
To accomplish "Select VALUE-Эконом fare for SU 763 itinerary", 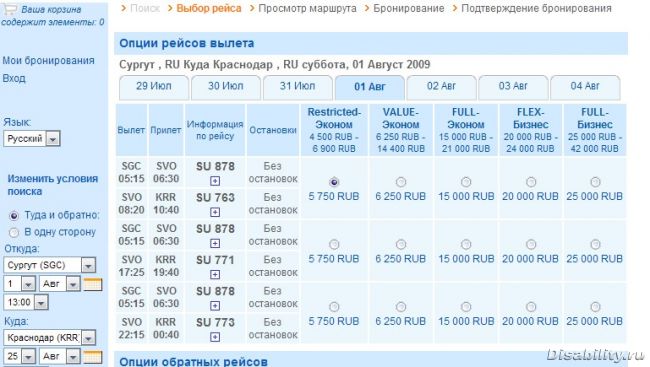I will click(400, 182).
